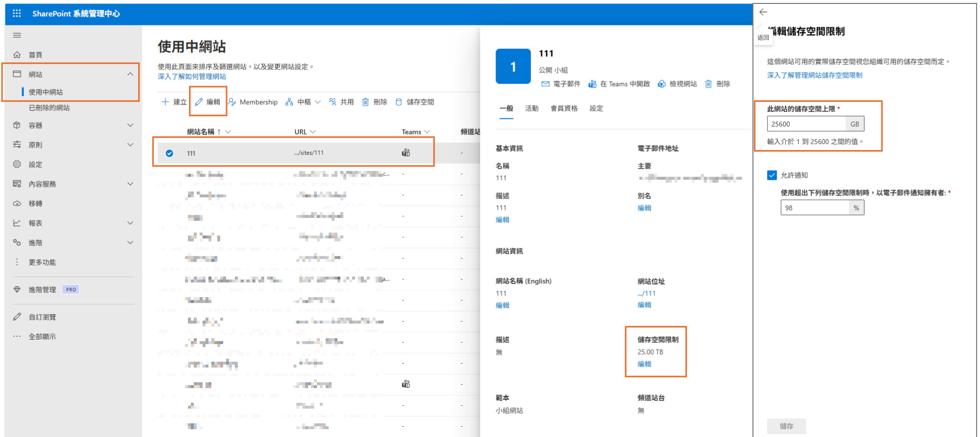Click the More features (更多功能) dots icon
Screen dimensions: 980x437
tap(17, 262)
